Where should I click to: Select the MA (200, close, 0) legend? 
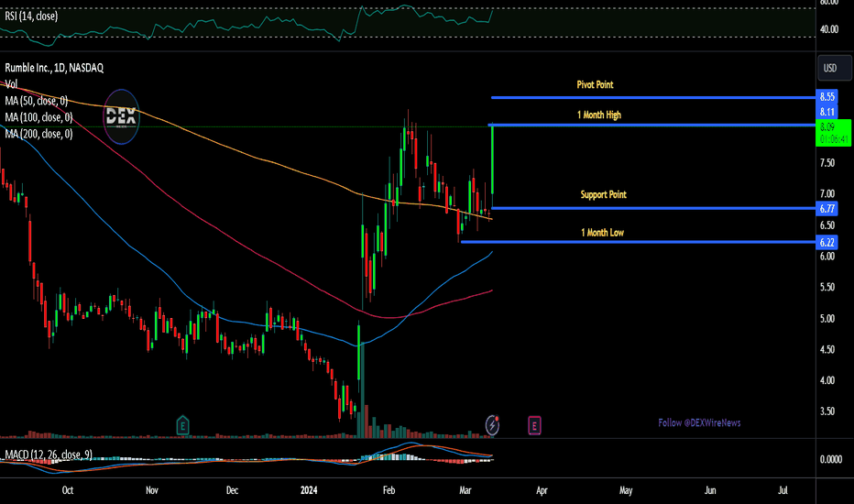pyautogui.click(x=38, y=134)
